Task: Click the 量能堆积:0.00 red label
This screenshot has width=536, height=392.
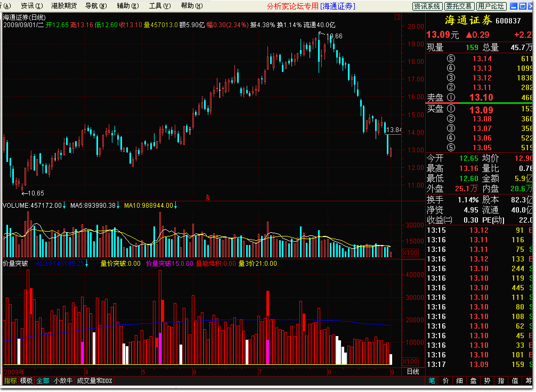Action: (x=216, y=264)
